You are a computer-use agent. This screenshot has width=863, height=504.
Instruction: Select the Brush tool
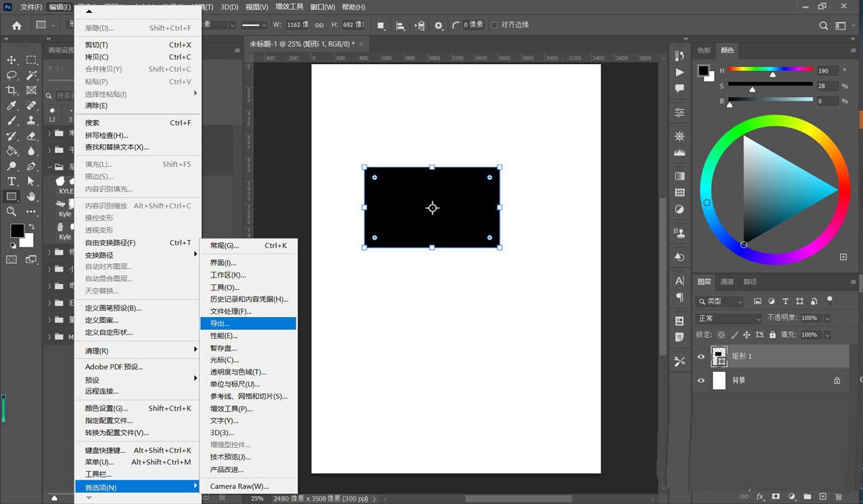pos(12,120)
